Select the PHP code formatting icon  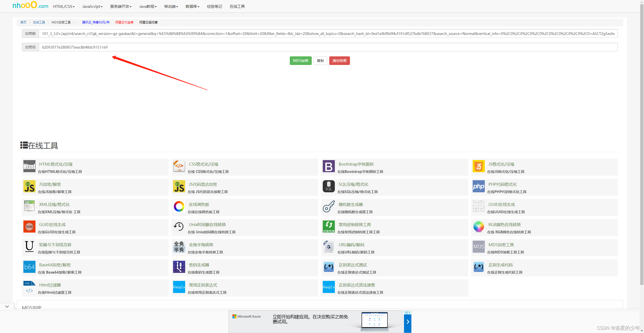point(478,187)
